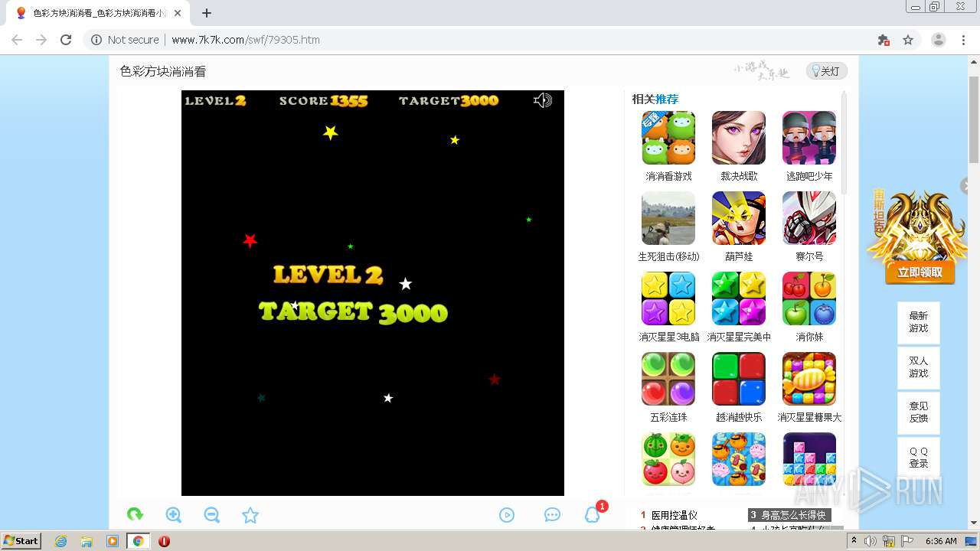Image resolution: width=980 pixels, height=551 pixels.
Task: Click the 立即领取 claim button
Action: (920, 272)
